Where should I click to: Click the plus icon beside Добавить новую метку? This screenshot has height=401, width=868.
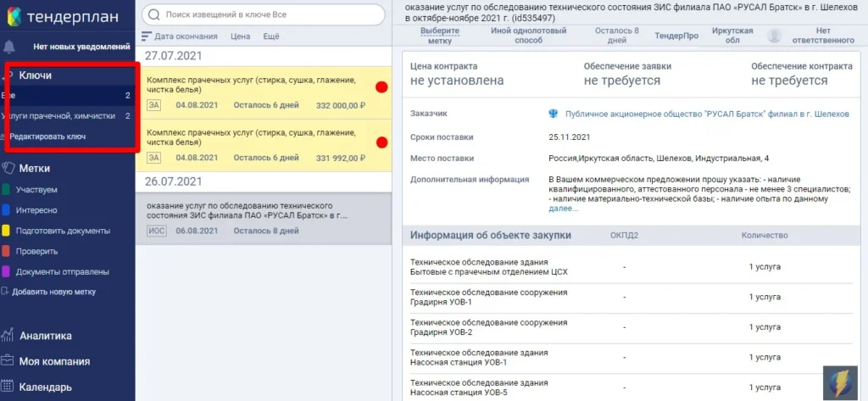(x=5, y=292)
